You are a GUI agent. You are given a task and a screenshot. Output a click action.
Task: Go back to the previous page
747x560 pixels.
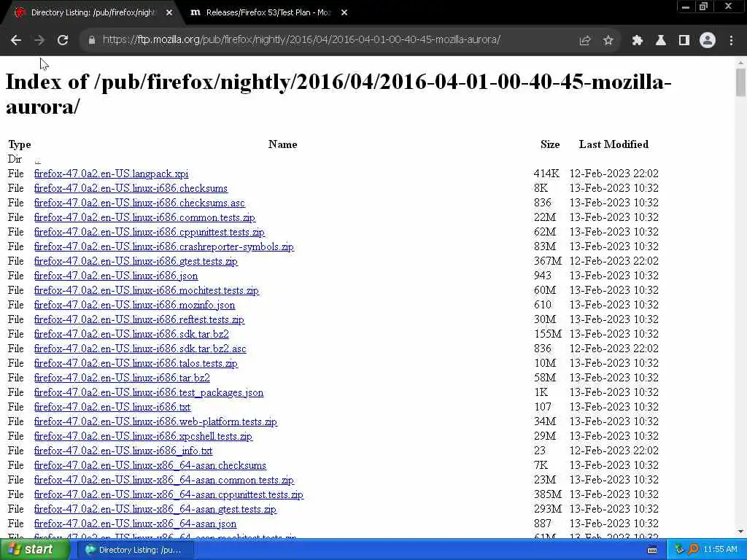pos(16,40)
